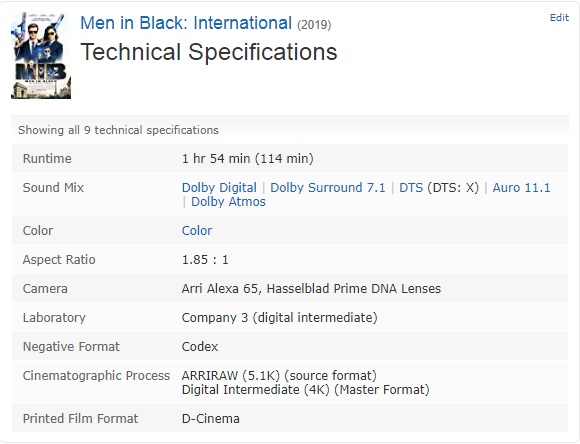580x444 pixels.
Task: Click the Color value link
Action: pos(197,231)
